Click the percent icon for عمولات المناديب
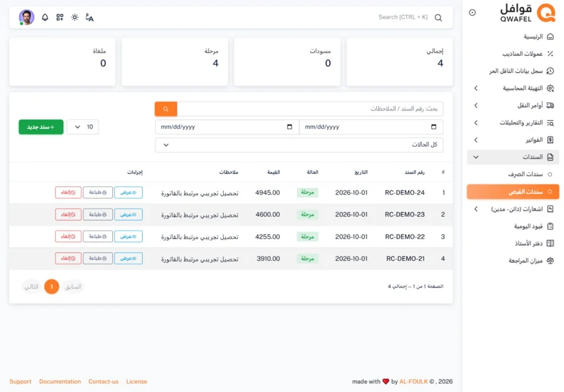This screenshot has width=564, height=392. [550, 53]
